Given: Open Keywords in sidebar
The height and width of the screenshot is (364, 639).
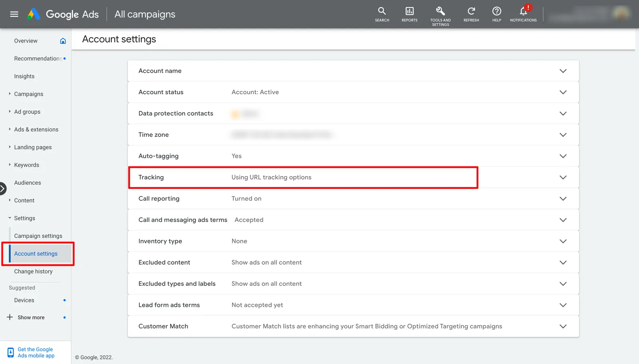Looking at the screenshot, I should 27,165.
